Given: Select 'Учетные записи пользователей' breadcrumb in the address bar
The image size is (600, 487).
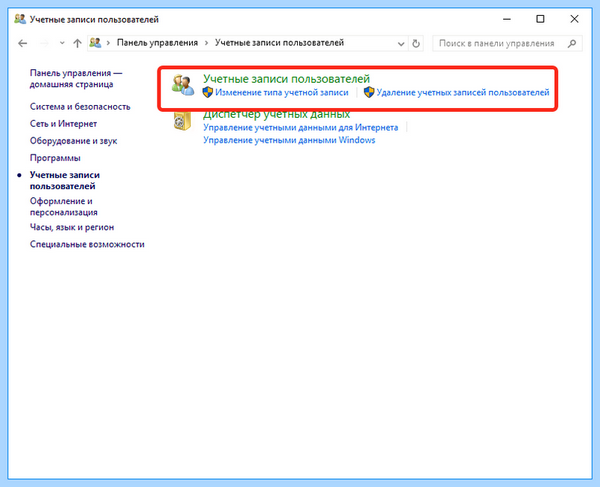Looking at the screenshot, I should tap(279, 43).
